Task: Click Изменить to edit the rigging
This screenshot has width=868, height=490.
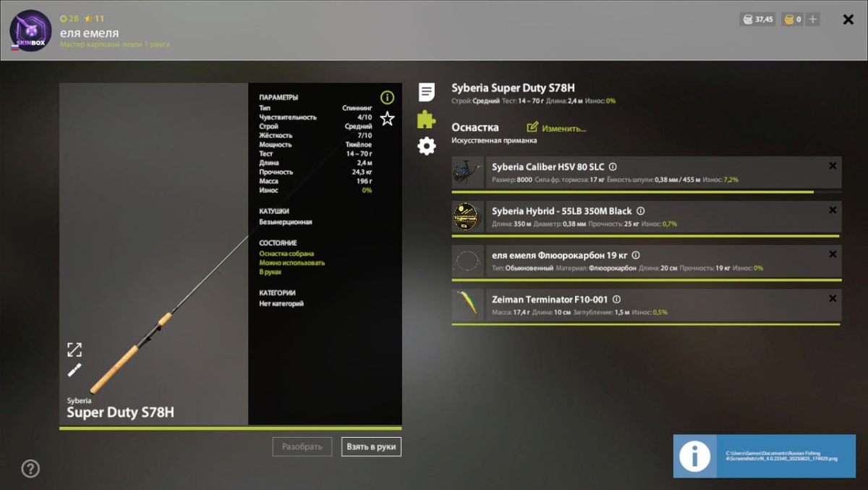Action: pos(556,128)
